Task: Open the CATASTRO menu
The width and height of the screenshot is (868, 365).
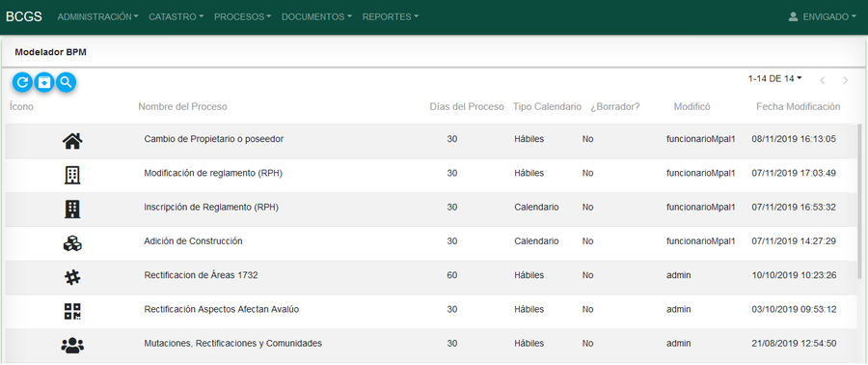Action: (176, 16)
